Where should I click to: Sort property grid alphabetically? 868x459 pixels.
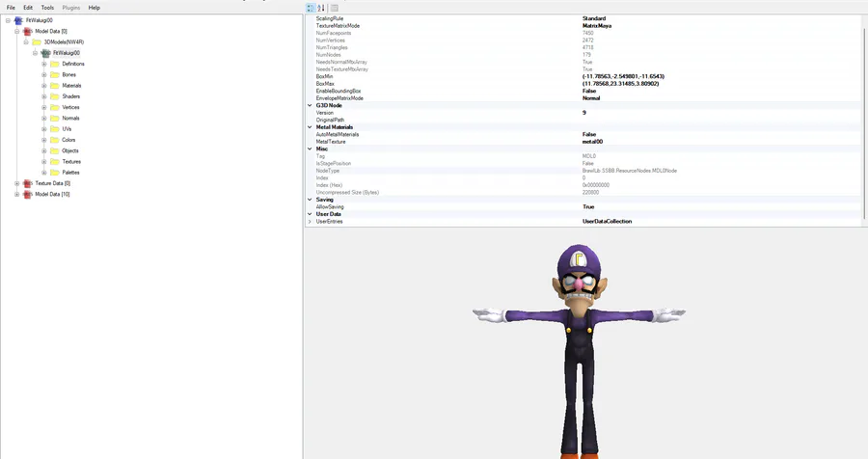321,8
